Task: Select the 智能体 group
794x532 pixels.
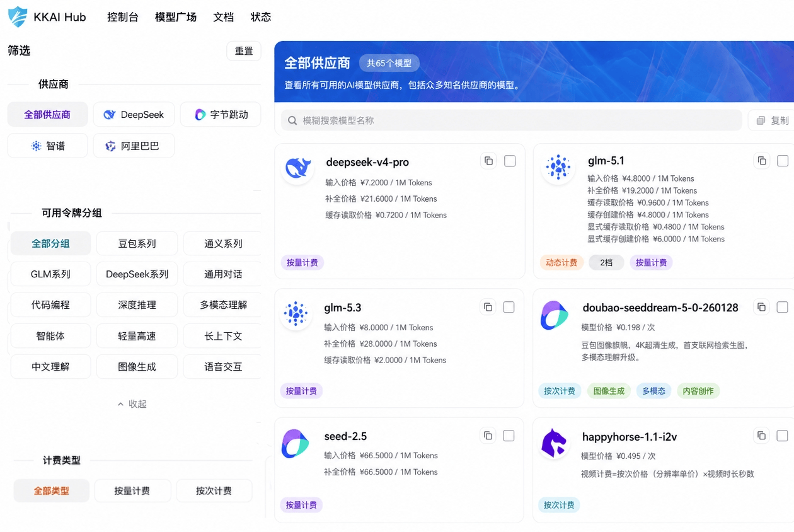Action: point(50,336)
